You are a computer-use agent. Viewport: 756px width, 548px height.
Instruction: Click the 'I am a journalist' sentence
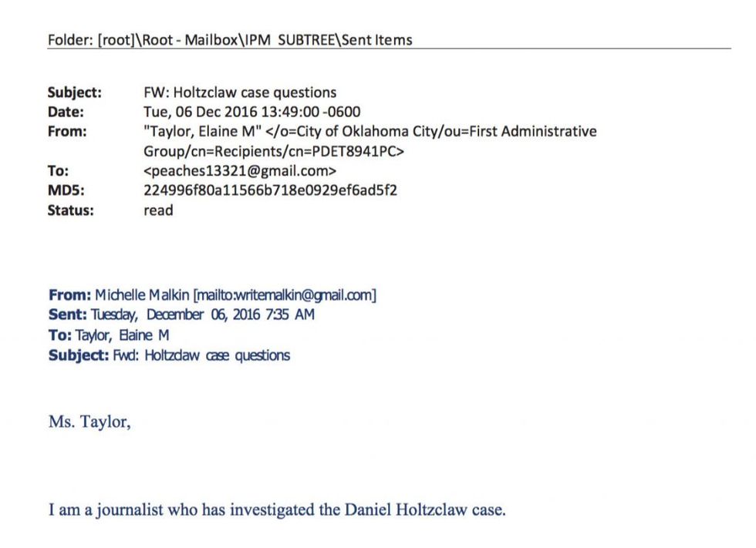pos(277,510)
